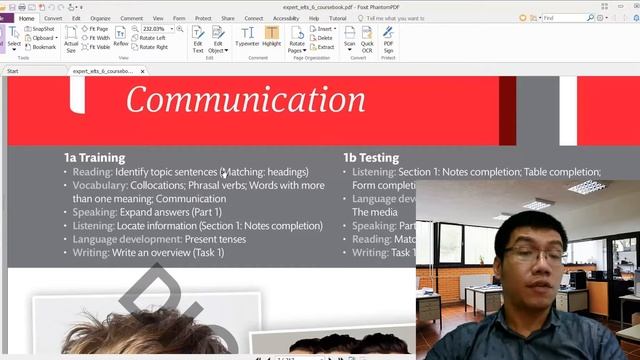
Task: Click 'Writing: Write an overview (Task 1)' line
Action: click(148, 253)
